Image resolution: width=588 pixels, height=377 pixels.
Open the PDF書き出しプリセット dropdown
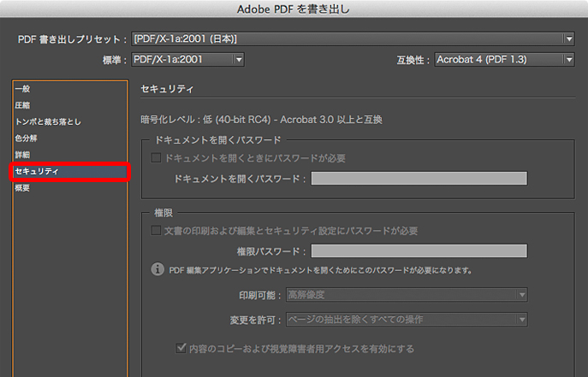353,39
